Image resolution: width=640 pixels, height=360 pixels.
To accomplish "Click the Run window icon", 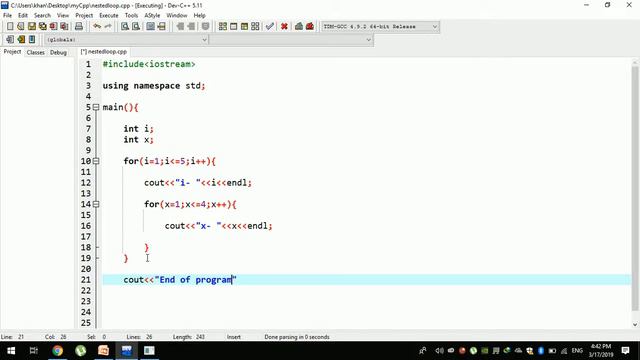I will pyautogui.click(x=233, y=27).
